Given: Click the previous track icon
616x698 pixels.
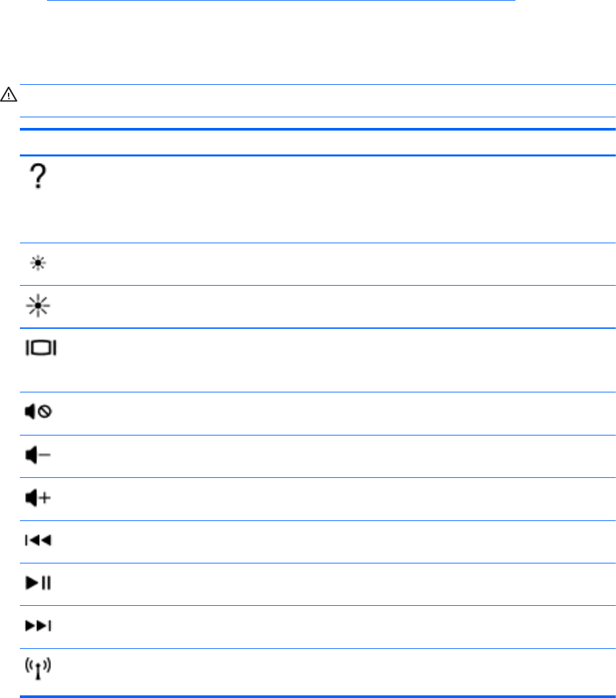Looking at the screenshot, I should (x=40, y=541).
